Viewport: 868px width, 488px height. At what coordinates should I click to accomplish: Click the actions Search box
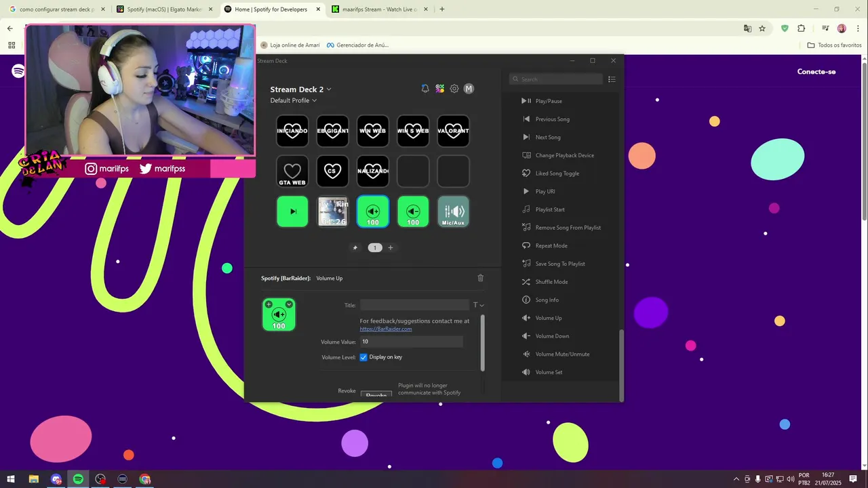coord(556,79)
